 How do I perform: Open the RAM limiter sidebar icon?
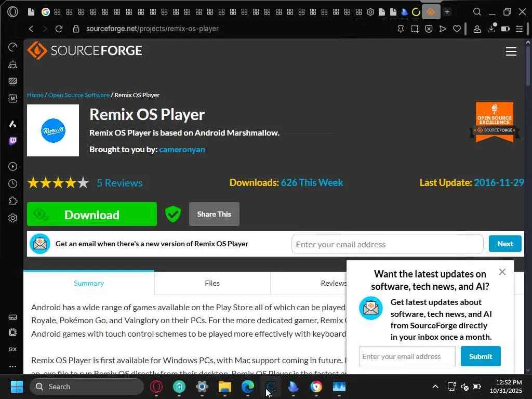coord(12,317)
